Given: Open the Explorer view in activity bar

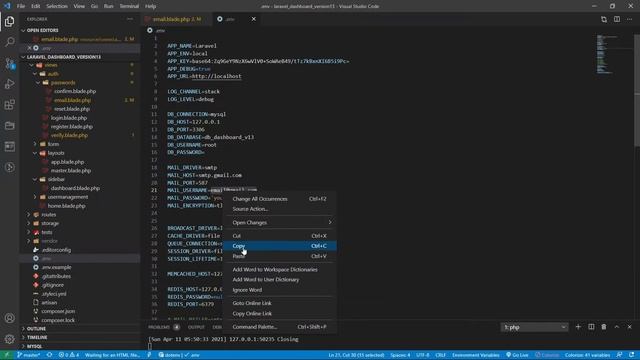Looking at the screenshot, I should (x=9, y=21).
